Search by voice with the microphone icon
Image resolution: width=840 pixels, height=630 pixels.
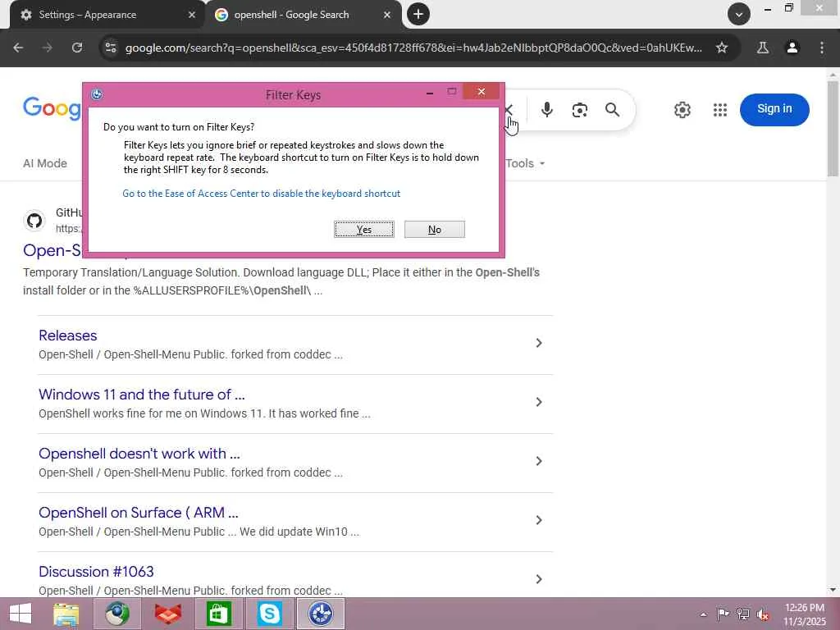tap(546, 110)
